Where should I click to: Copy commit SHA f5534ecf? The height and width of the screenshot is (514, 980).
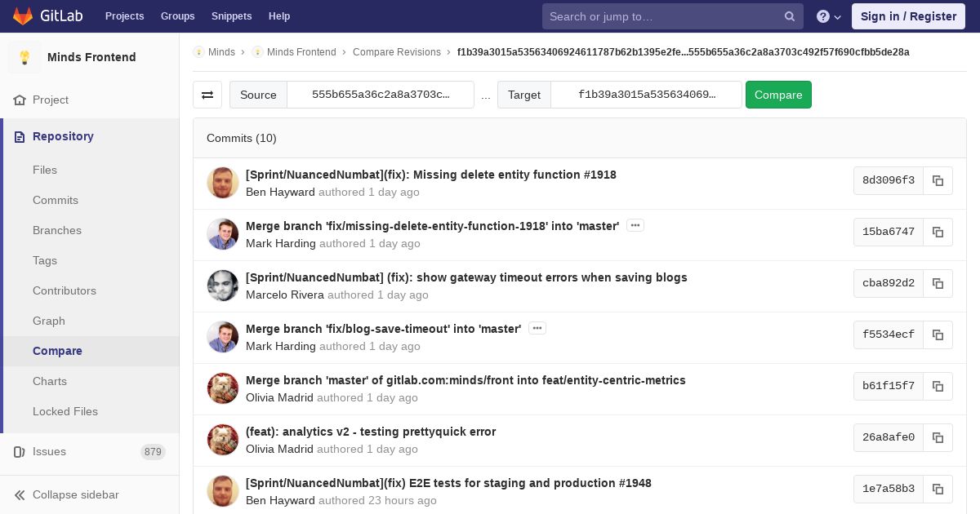tap(938, 335)
